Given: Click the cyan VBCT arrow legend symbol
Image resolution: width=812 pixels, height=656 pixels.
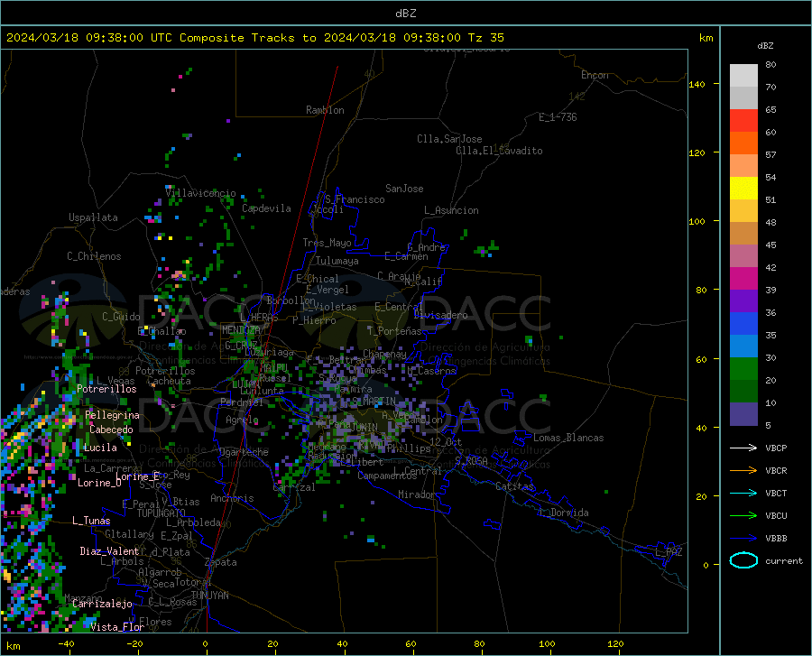Looking at the screenshot, I should [x=743, y=493].
